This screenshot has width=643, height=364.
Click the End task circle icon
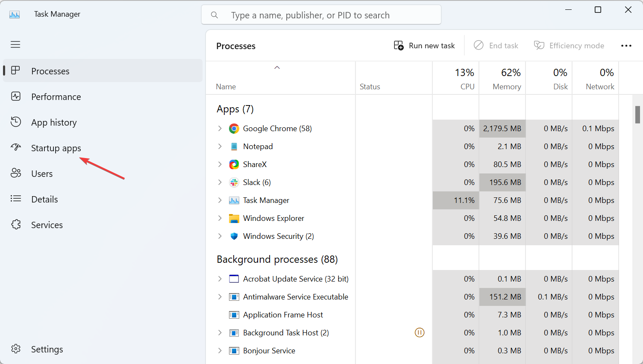coord(479,45)
